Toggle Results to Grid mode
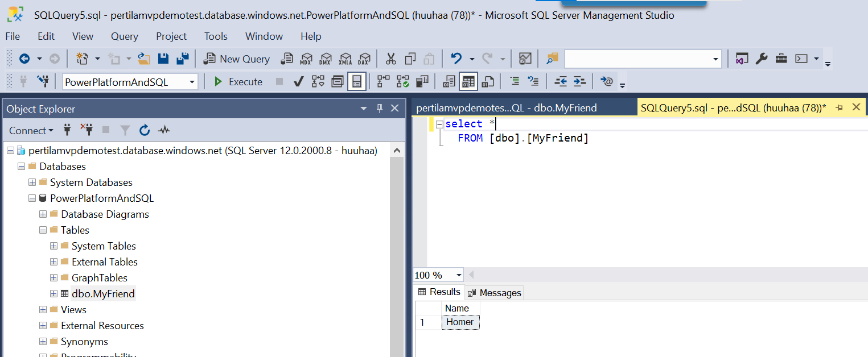868x357 pixels. [x=468, y=82]
